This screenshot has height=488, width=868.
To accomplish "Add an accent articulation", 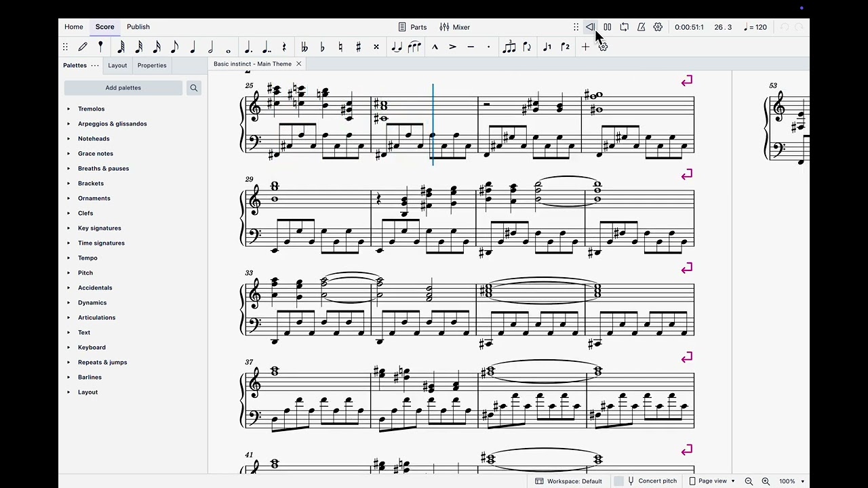I will 452,47.
